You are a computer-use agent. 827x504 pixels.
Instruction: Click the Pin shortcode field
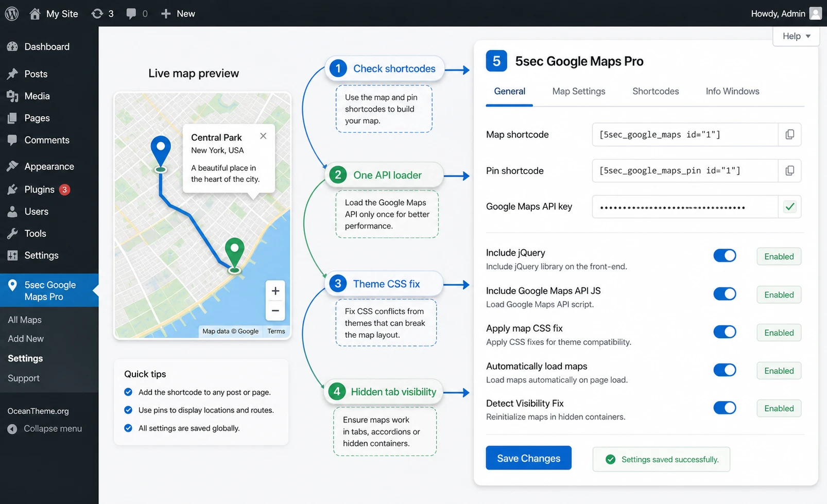pyautogui.click(x=685, y=170)
